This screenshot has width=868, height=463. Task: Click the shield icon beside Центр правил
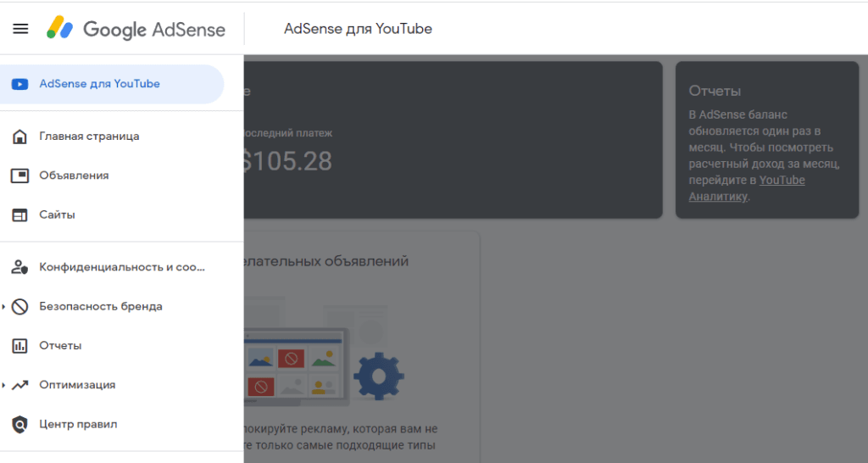click(20, 424)
